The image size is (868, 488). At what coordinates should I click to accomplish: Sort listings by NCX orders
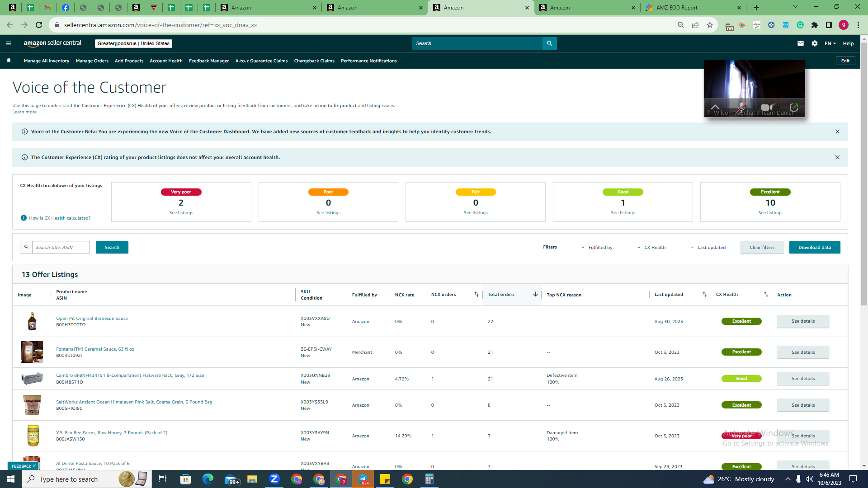[476, 294]
